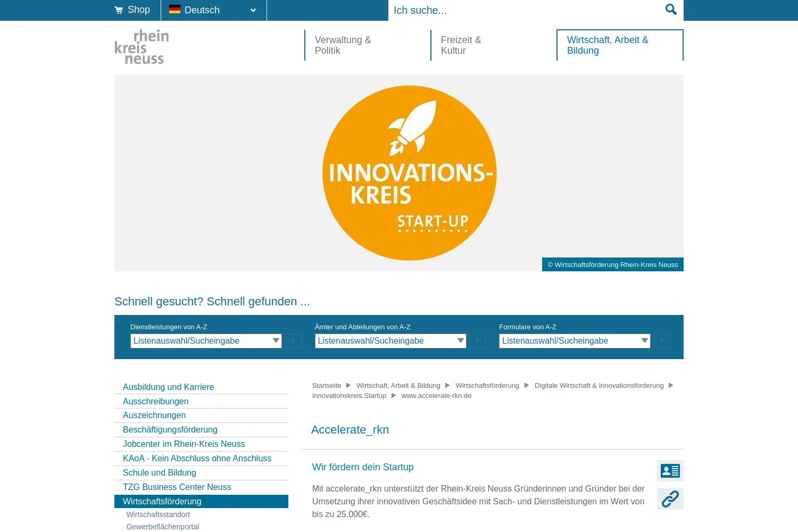The height and width of the screenshot is (532, 798).
Task: Click Wirtschaftsförderung breadcrumb
Action: click(487, 386)
